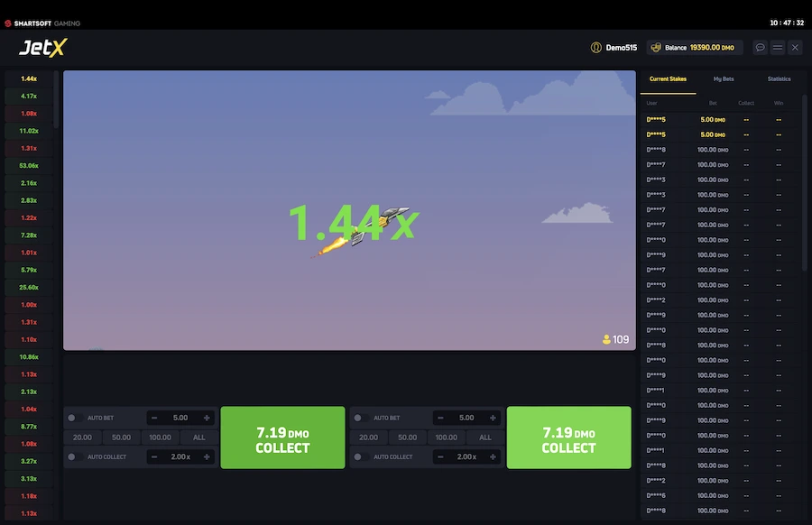Viewport: 812px width, 525px height.
Task: Toggle Auto Bet on left bet panel
Action: click(x=75, y=418)
